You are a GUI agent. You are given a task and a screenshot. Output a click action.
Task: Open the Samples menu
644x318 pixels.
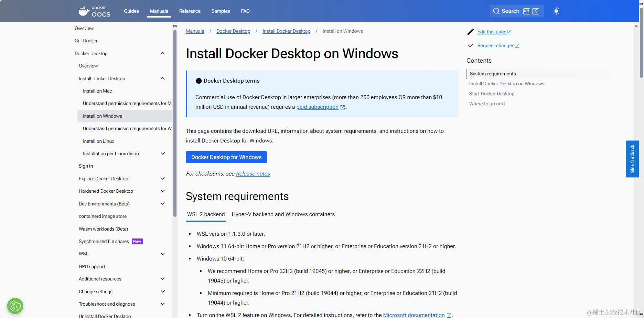221,11
